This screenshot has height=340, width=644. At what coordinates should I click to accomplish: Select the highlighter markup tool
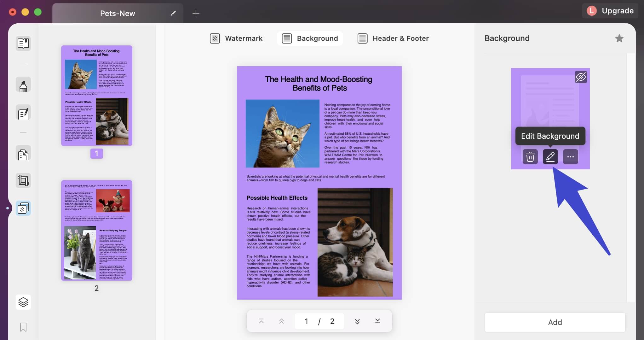23,84
